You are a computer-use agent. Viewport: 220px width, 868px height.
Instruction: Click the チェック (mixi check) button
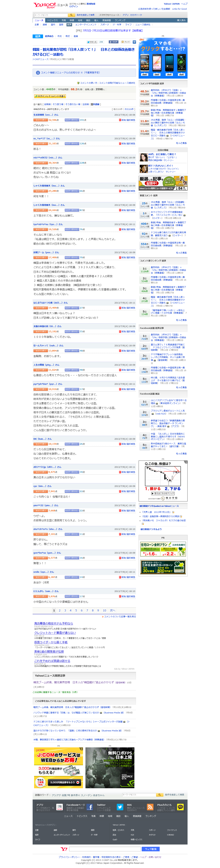125,42
